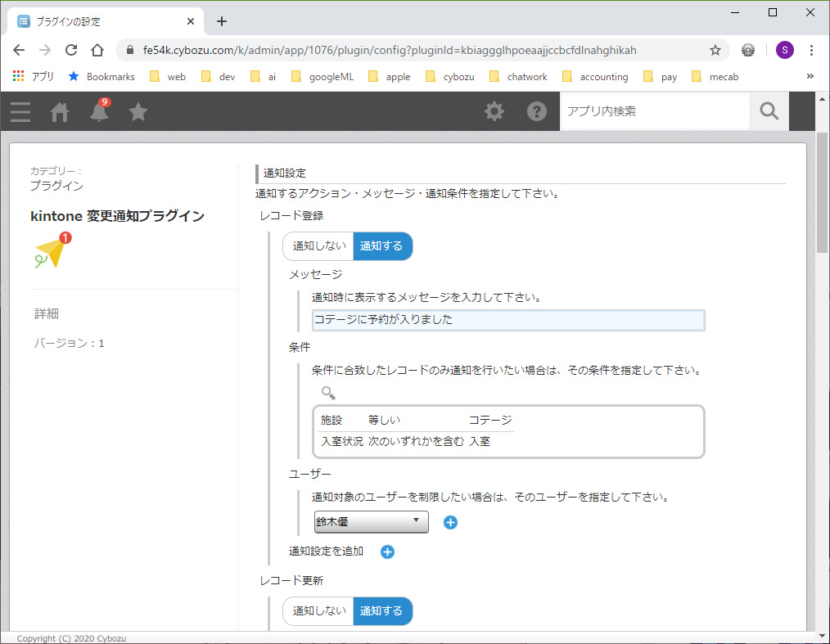The height and width of the screenshot is (644, 830).
Task: Select 通知しない for レコード更新
Action: tap(318, 611)
